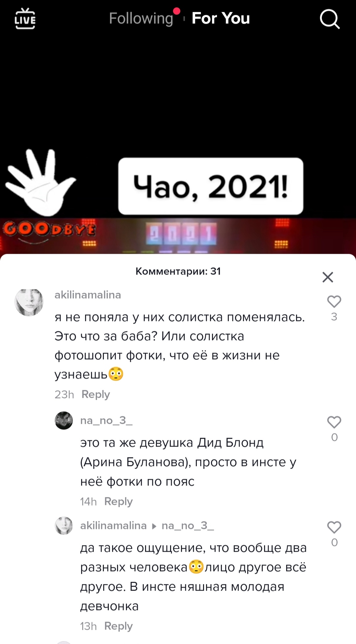The image size is (356, 644).
Task: Like na_no_3_'s reply comment
Action: coord(334,422)
